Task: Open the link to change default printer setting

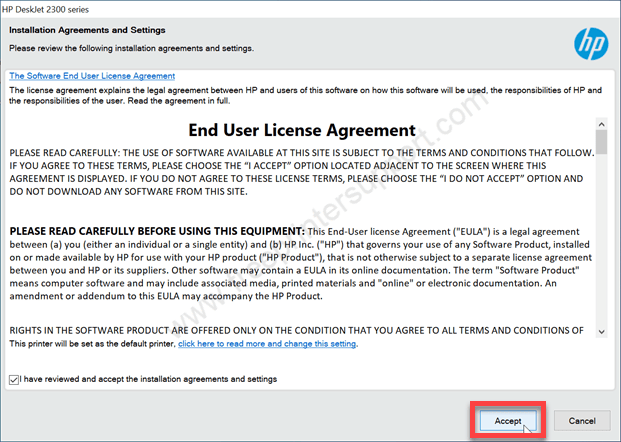Action: coord(267,343)
